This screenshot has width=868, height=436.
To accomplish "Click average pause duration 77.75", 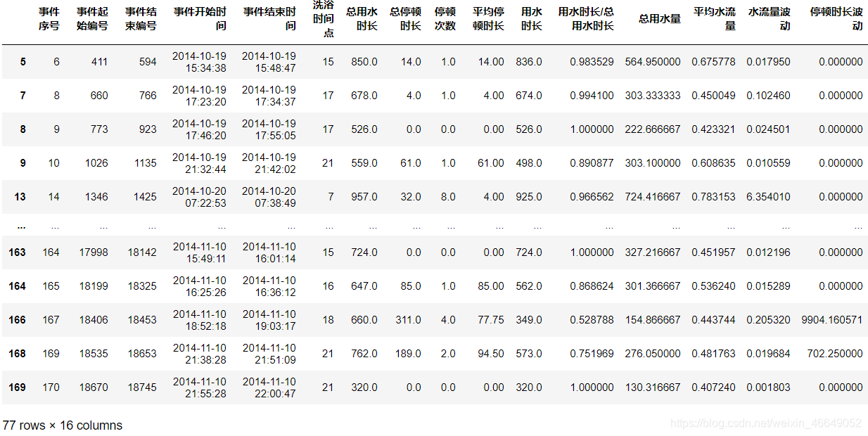I will [x=491, y=320].
